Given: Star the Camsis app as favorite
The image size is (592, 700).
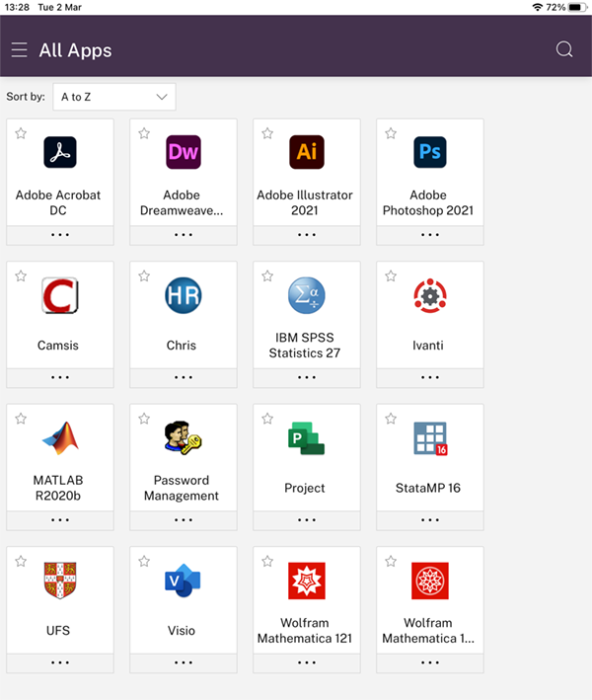Looking at the screenshot, I should [x=21, y=275].
